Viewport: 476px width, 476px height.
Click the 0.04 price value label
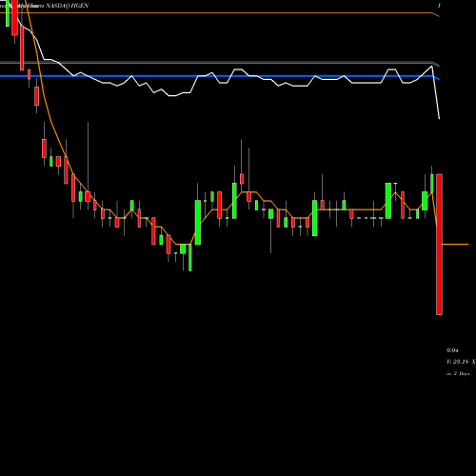[452, 350]
